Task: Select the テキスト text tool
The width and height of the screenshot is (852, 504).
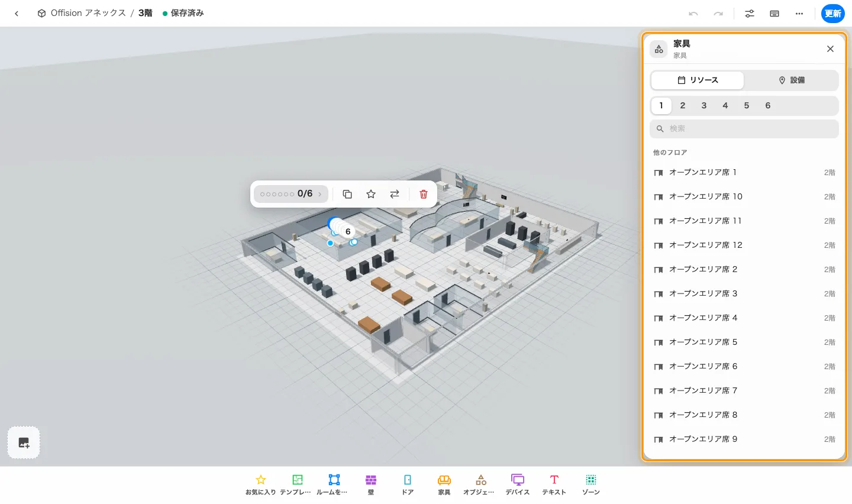Action: [x=554, y=484]
